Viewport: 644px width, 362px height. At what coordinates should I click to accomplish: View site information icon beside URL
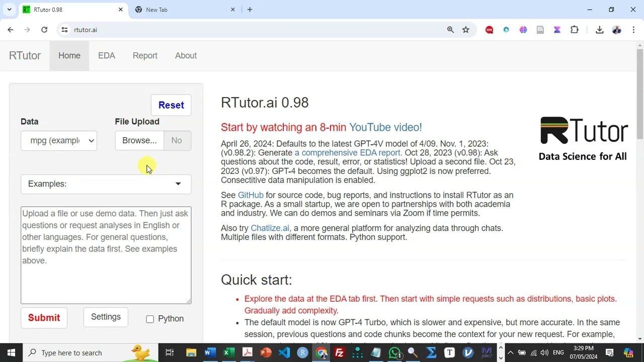pos(64,30)
